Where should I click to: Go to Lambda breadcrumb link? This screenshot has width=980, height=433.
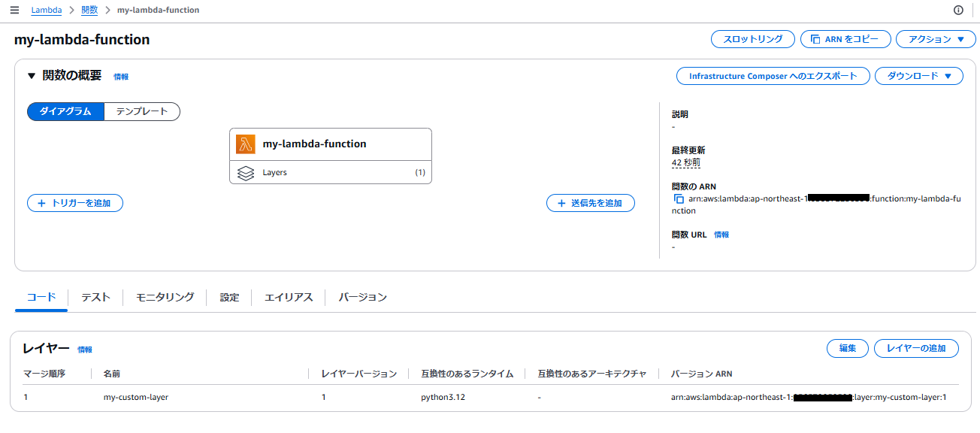coord(47,11)
